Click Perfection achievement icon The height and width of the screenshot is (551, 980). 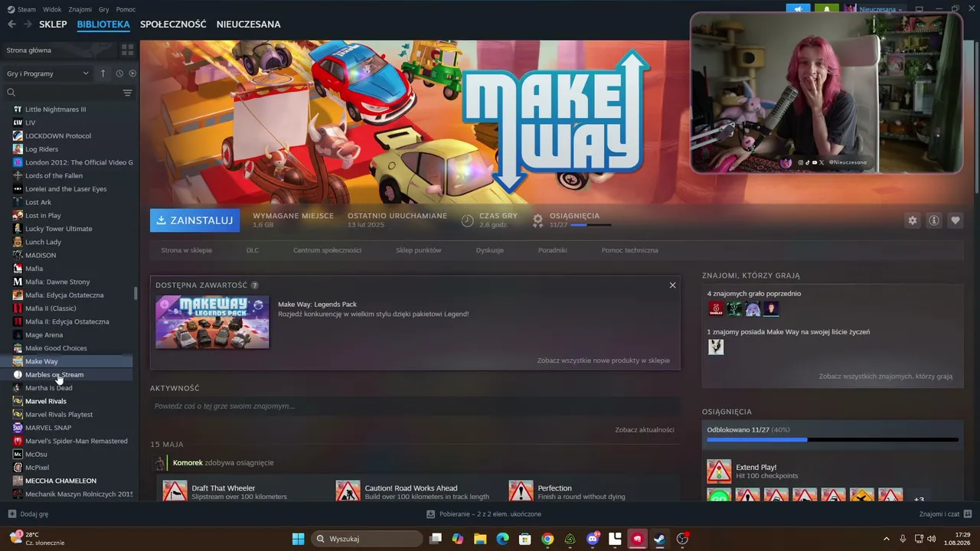[x=521, y=491]
